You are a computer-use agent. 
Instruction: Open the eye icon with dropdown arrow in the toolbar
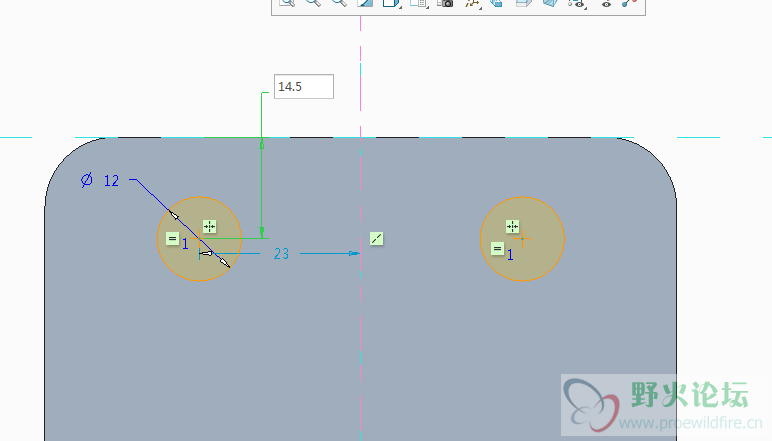pyautogui.click(x=577, y=3)
